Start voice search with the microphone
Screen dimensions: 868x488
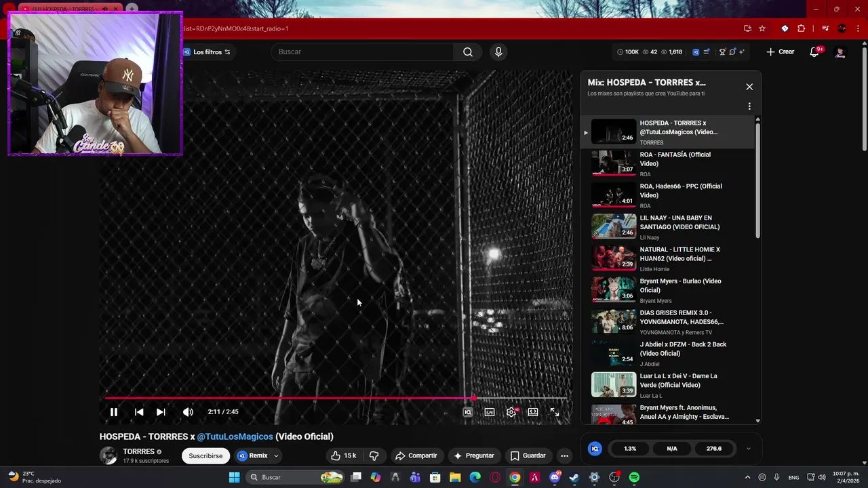(x=498, y=52)
